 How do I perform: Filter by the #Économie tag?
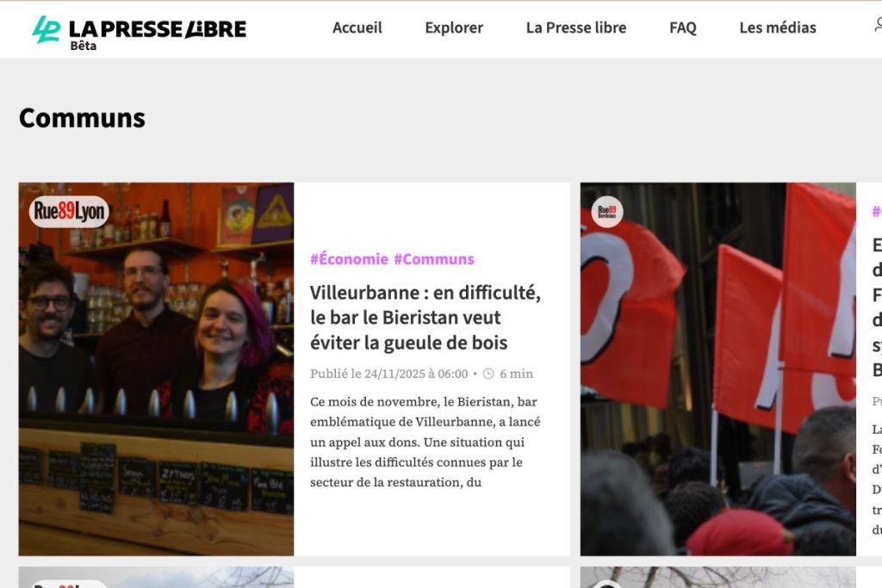[349, 259]
